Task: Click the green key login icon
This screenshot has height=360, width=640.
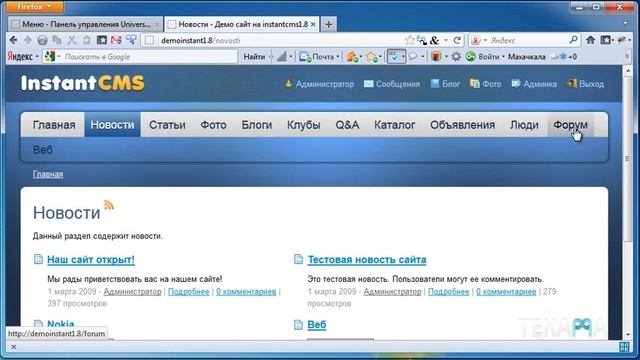Action: pos(471,57)
